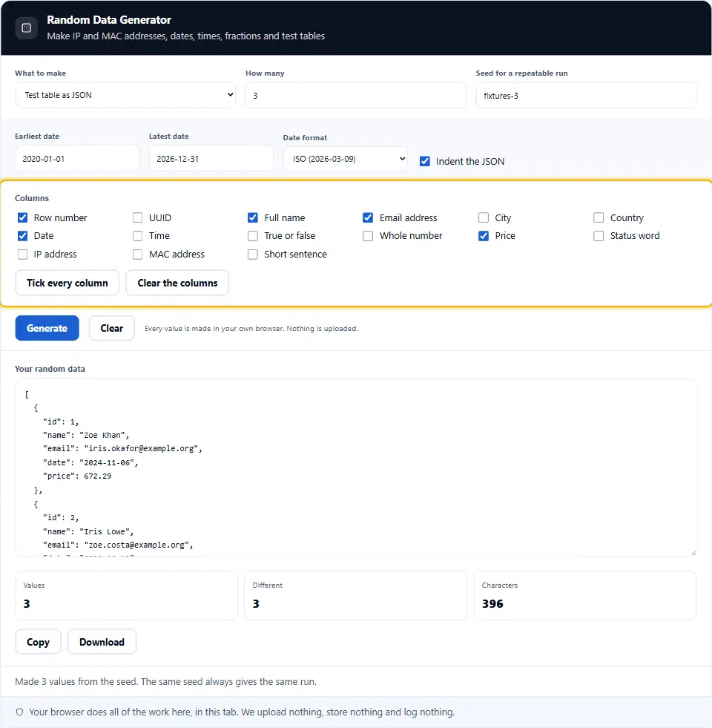Click the Latest date field
This screenshot has width=712, height=728.
[211, 158]
